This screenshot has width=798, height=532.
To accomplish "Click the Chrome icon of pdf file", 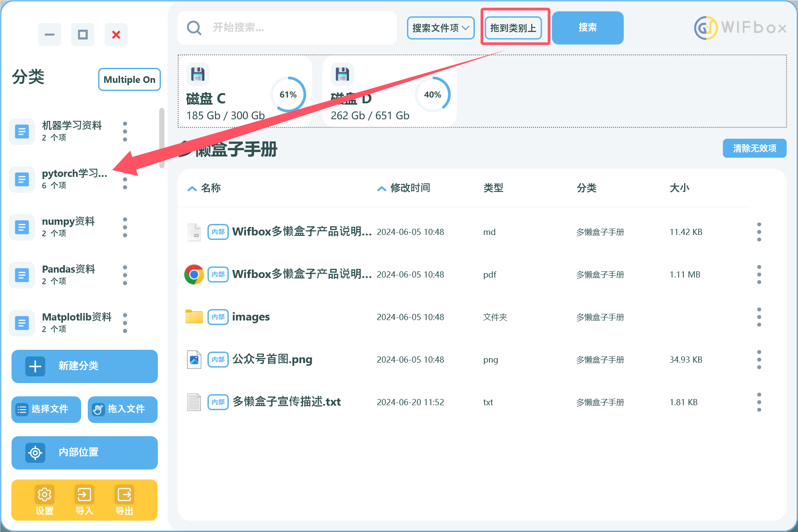I will click(x=194, y=274).
